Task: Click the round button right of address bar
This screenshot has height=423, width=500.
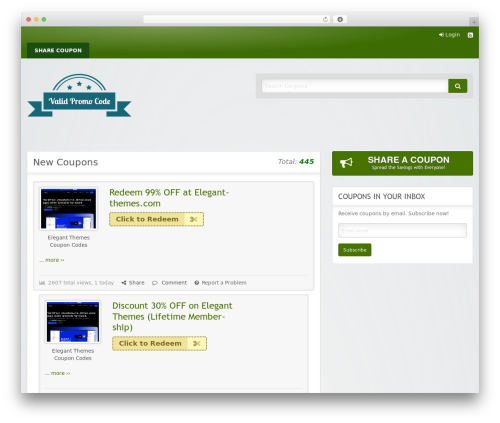Action: tap(340, 19)
